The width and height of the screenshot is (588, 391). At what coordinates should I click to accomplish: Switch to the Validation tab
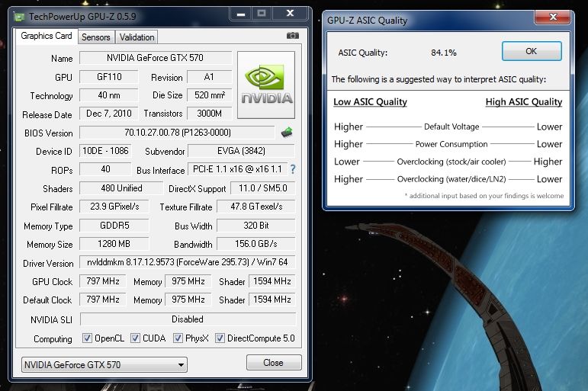(137, 37)
